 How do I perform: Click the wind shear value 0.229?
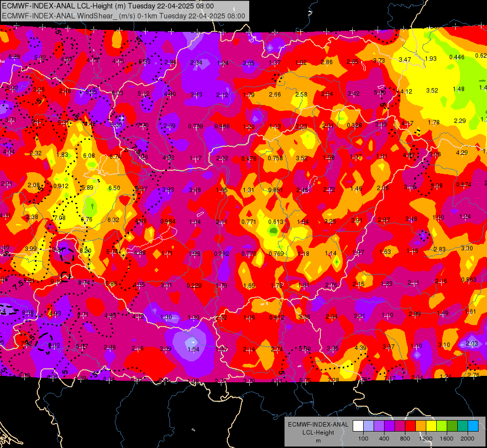click(x=195, y=285)
